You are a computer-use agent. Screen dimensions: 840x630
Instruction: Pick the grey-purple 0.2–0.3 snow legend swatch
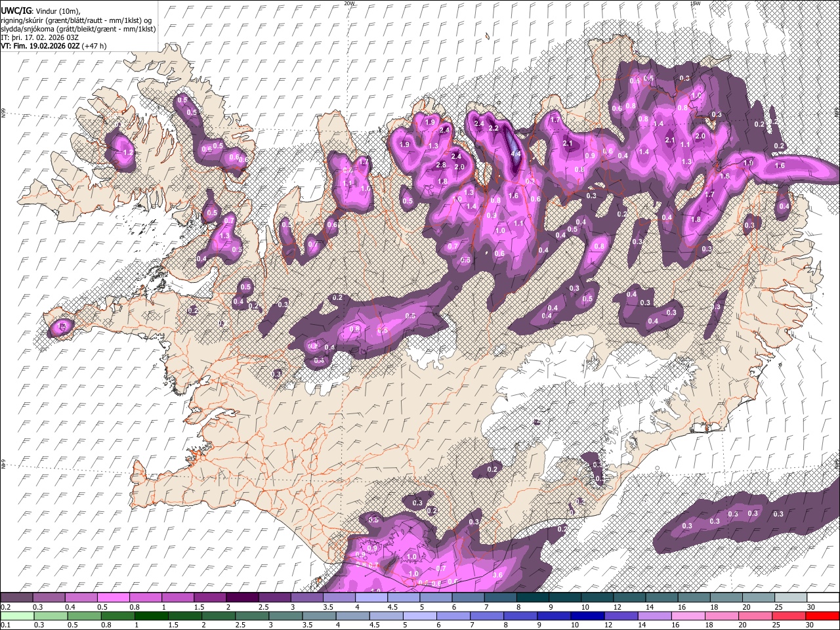click(x=16, y=597)
